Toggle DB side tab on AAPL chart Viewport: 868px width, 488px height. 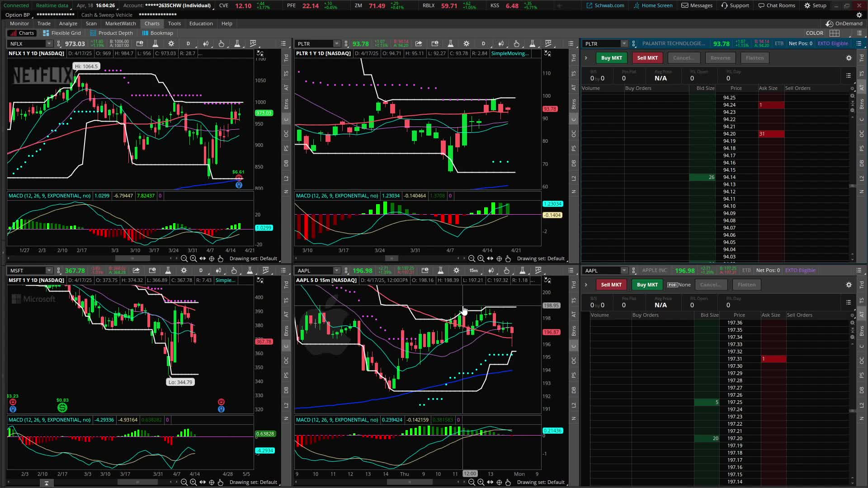(x=574, y=389)
